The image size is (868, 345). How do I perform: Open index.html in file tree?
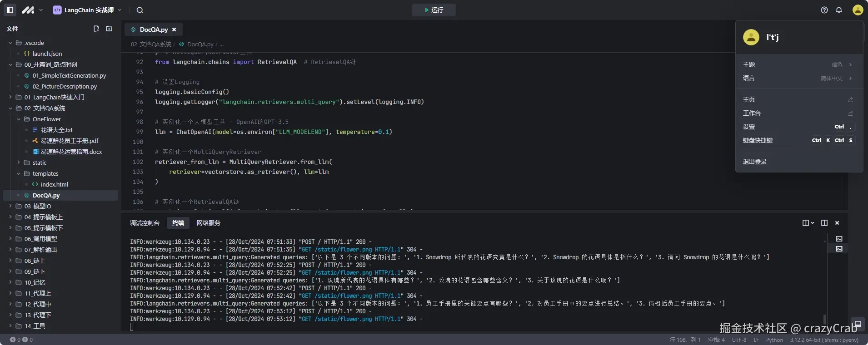[54, 184]
